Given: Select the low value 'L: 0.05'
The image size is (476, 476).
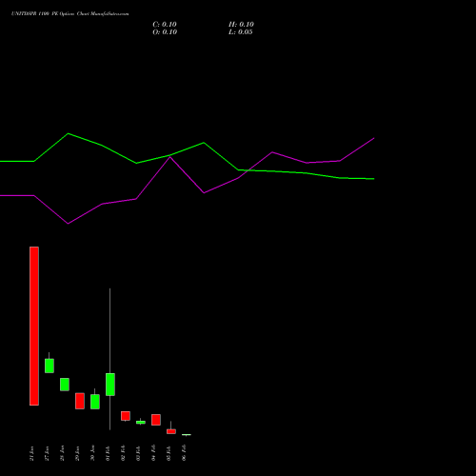Looking at the screenshot, I should click(x=241, y=32).
